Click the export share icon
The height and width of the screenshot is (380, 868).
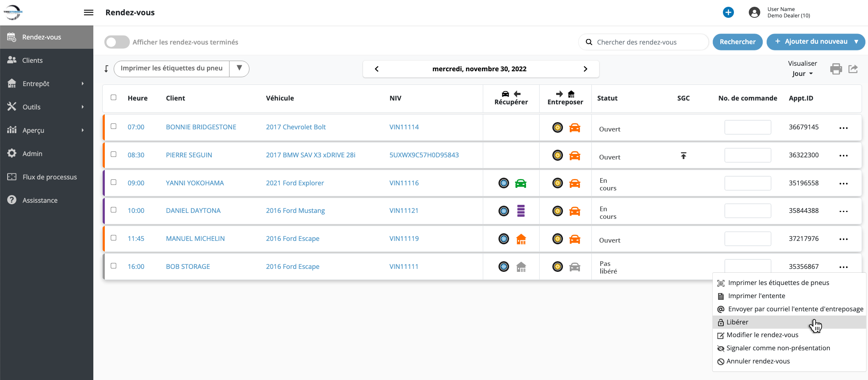point(853,69)
